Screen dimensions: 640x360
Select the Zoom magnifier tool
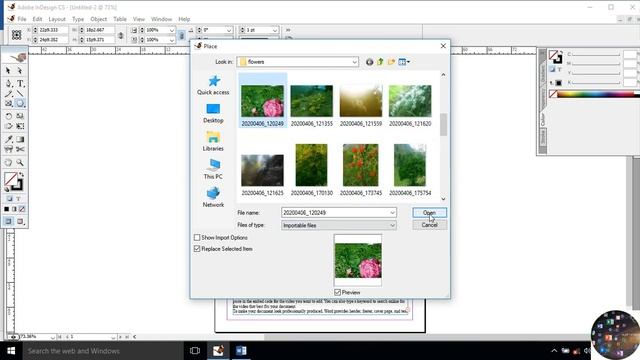tap(20, 162)
